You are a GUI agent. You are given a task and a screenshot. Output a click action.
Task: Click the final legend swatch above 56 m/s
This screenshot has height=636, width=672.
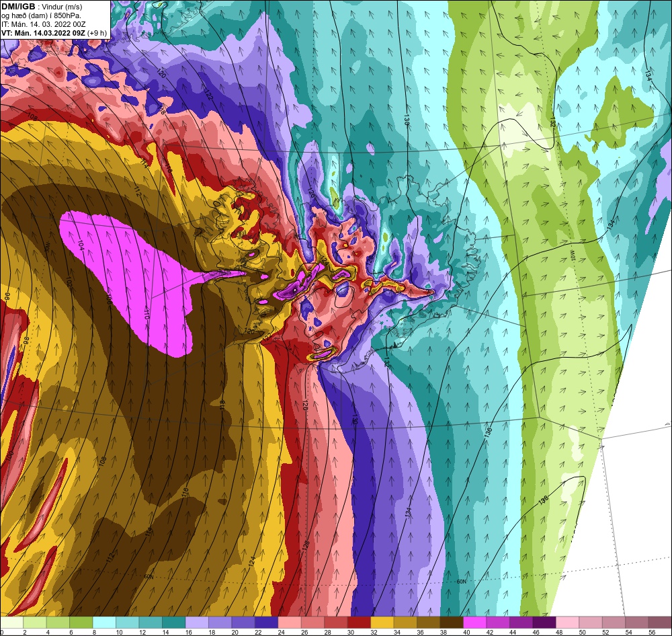point(660,623)
